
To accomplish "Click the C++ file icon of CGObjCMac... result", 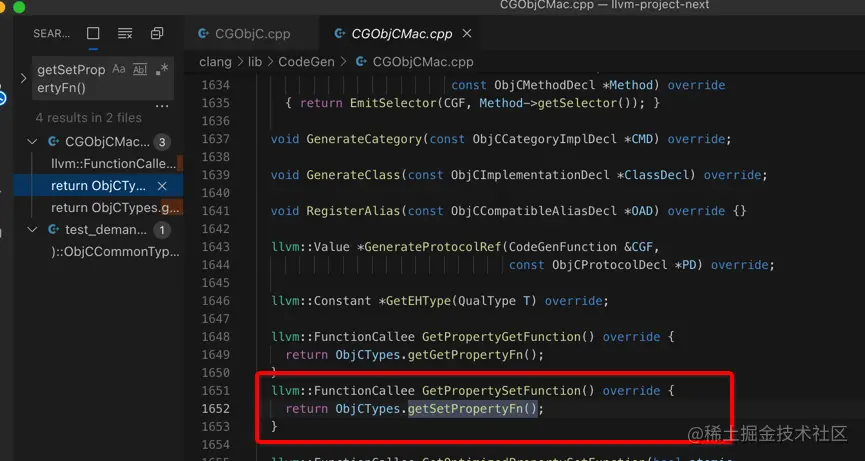I will click(x=54, y=142).
